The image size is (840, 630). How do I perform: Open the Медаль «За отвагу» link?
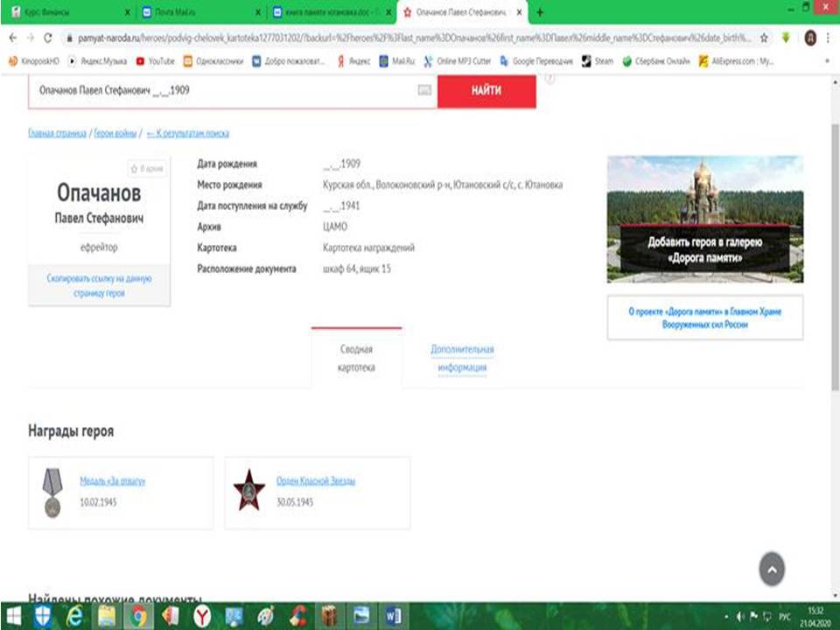(x=113, y=481)
